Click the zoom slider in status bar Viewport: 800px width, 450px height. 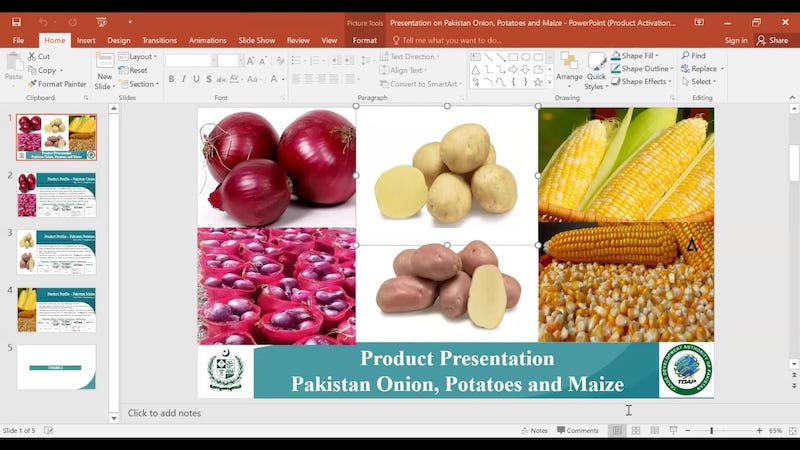pyautogui.click(x=712, y=430)
